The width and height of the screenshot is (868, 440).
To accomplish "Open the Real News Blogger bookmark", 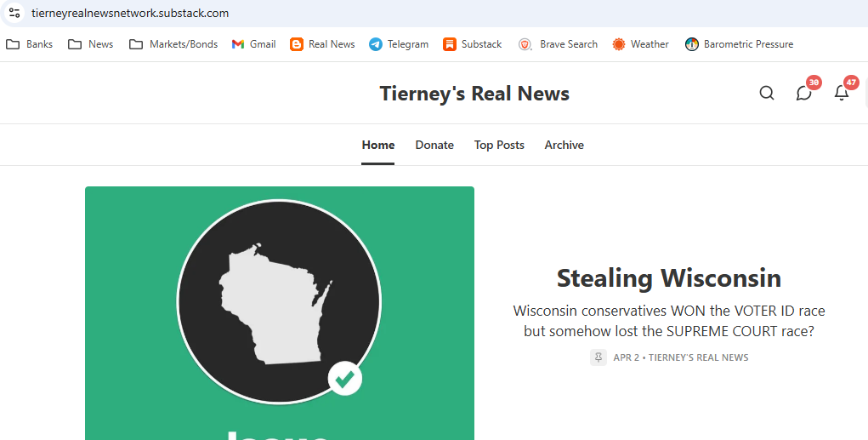I will [322, 44].
